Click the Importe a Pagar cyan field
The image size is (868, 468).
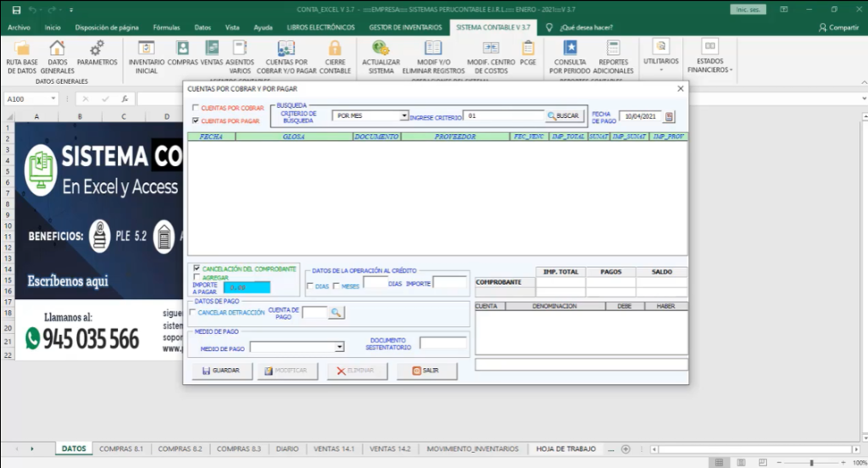(248, 287)
